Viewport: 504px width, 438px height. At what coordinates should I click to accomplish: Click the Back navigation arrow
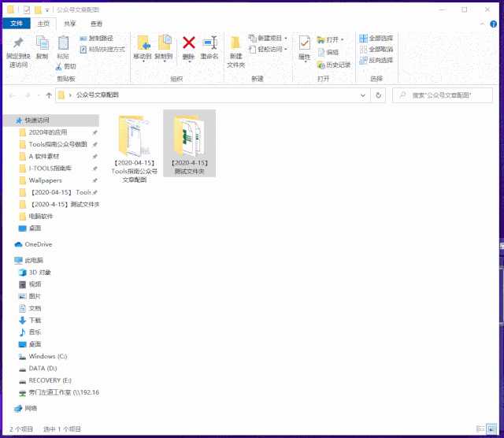(x=13, y=95)
